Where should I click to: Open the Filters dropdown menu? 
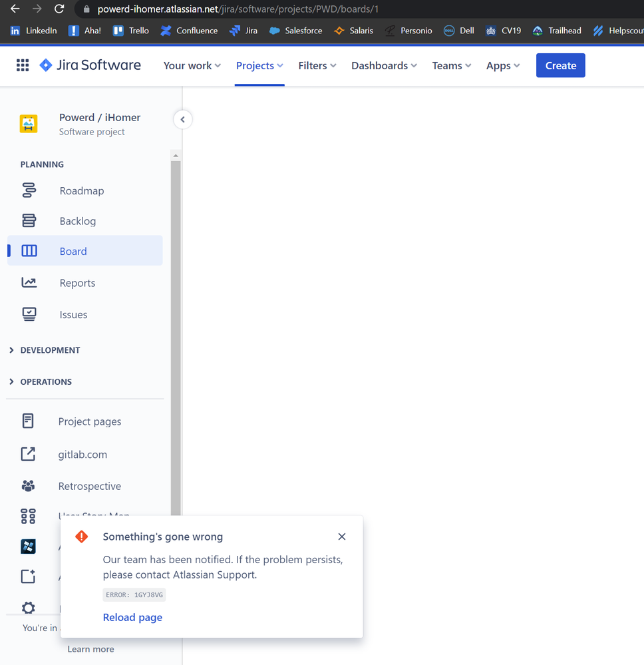point(317,65)
